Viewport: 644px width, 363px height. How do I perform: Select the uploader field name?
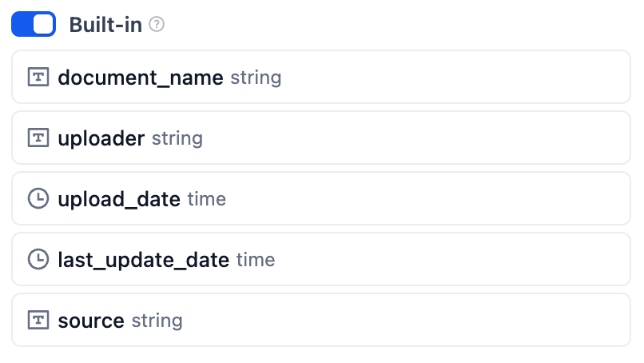101,138
